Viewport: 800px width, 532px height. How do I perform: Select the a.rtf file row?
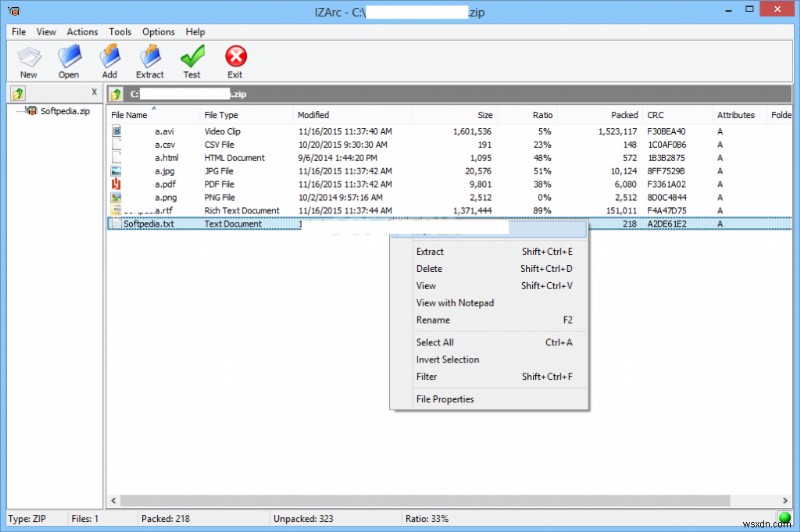click(449, 211)
